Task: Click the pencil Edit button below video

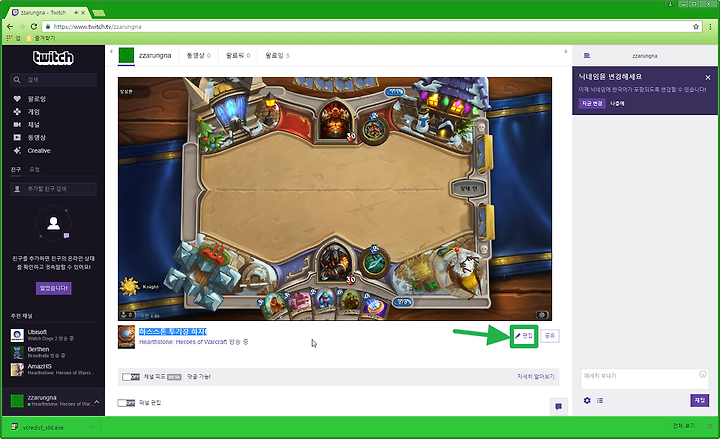Action: pos(524,336)
